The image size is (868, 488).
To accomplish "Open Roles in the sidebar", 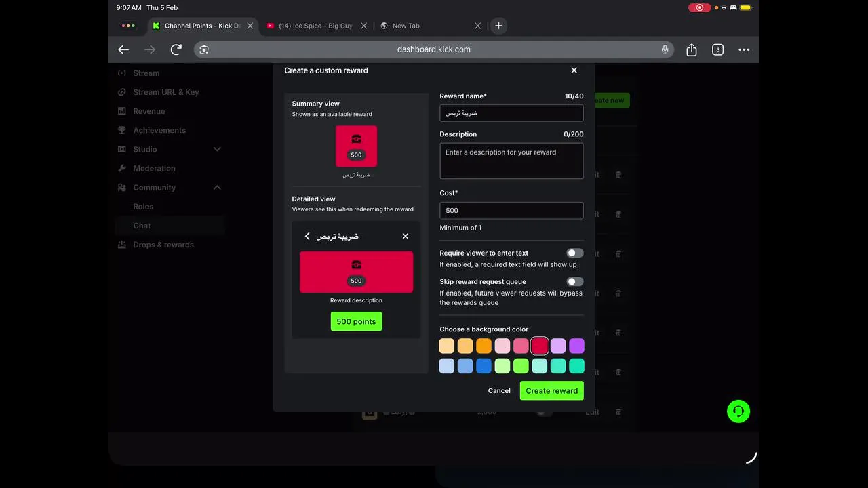I will 143,207.
